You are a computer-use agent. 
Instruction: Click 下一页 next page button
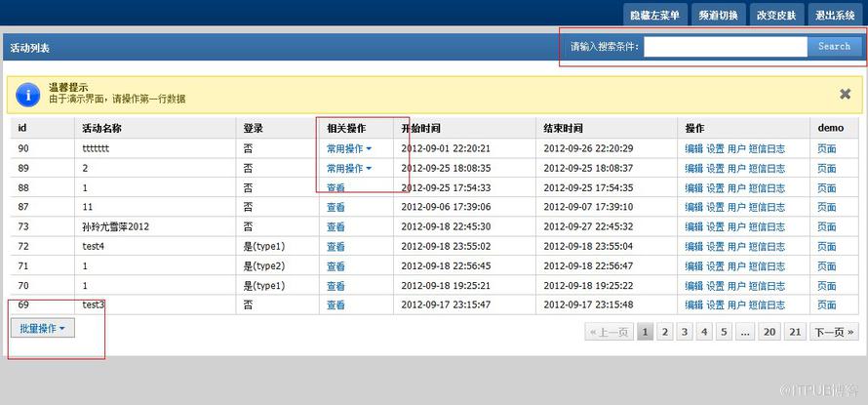834,332
